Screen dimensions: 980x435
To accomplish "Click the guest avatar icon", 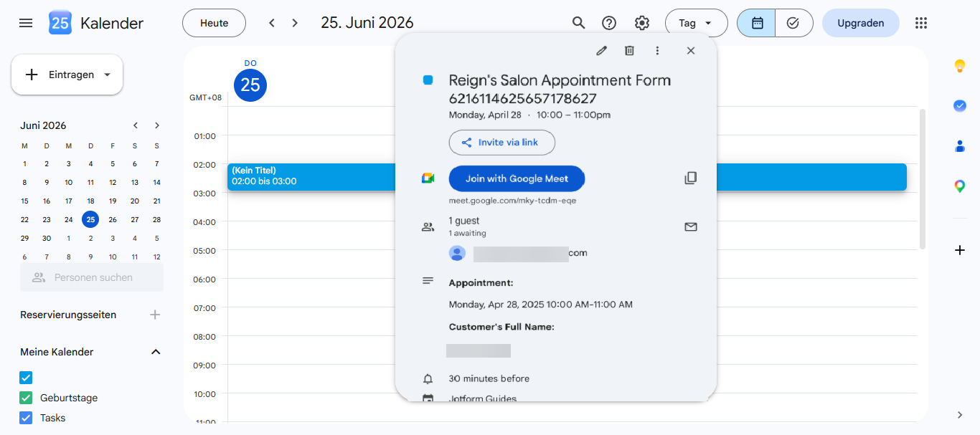I will pos(457,253).
